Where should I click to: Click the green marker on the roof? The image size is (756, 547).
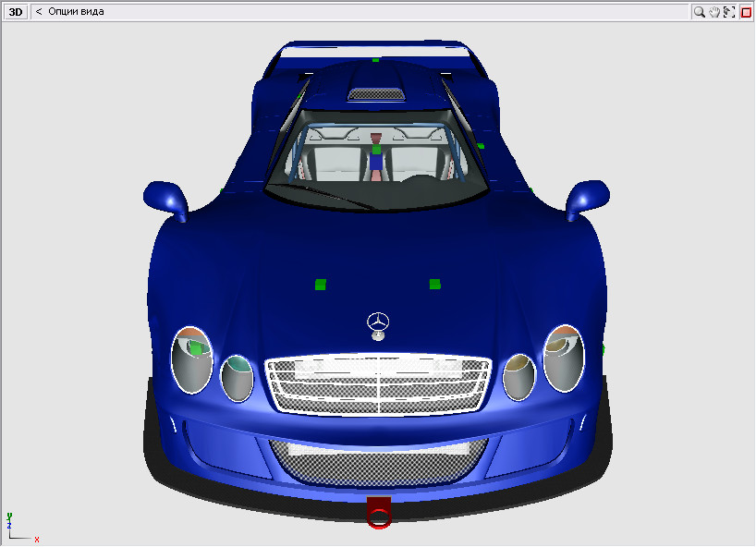point(375,60)
